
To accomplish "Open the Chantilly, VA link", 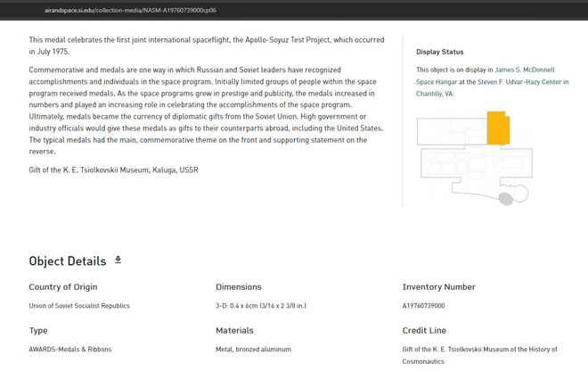I will [x=435, y=94].
